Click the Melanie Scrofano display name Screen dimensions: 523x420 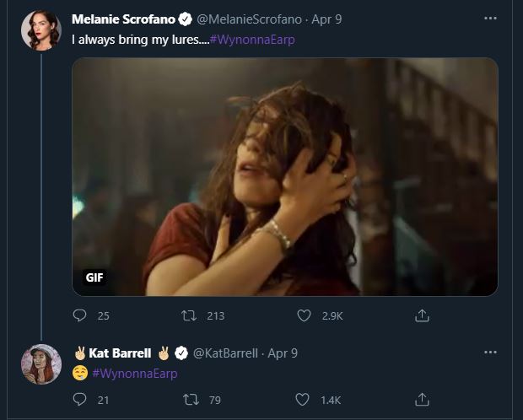[121, 19]
